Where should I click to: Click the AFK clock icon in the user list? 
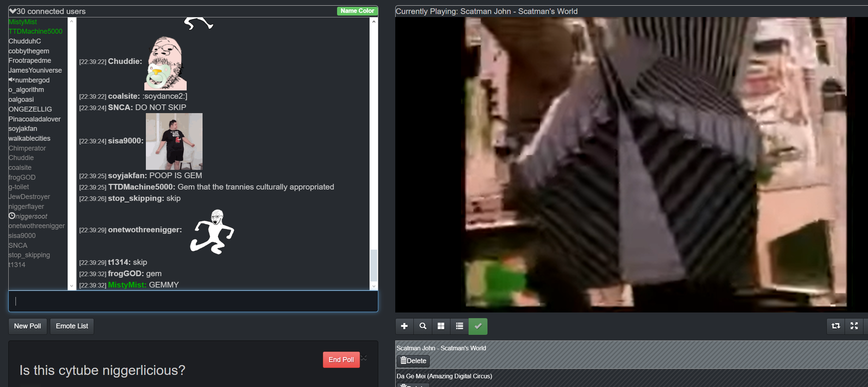(12, 216)
